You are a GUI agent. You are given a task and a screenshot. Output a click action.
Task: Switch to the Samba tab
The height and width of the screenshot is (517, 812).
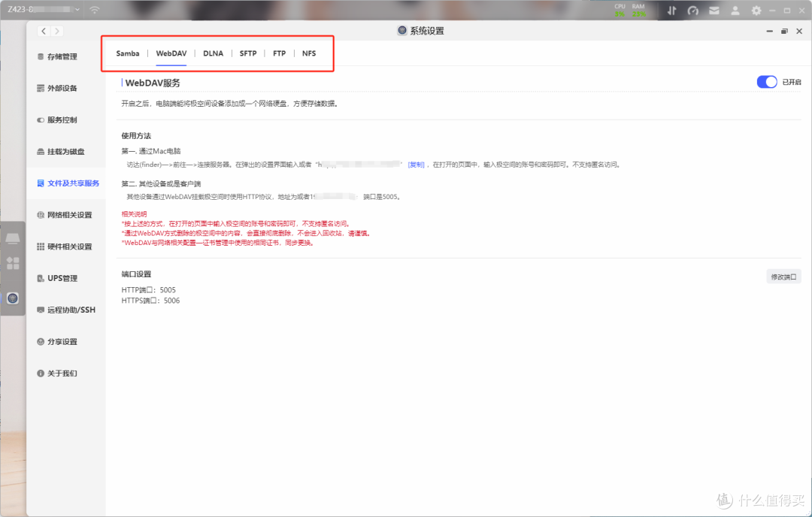click(x=127, y=53)
